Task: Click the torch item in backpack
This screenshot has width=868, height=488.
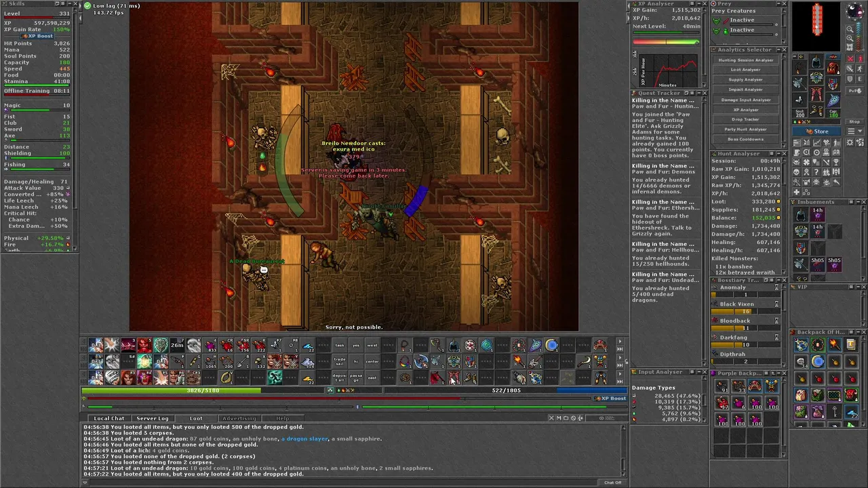Action: pos(835,344)
